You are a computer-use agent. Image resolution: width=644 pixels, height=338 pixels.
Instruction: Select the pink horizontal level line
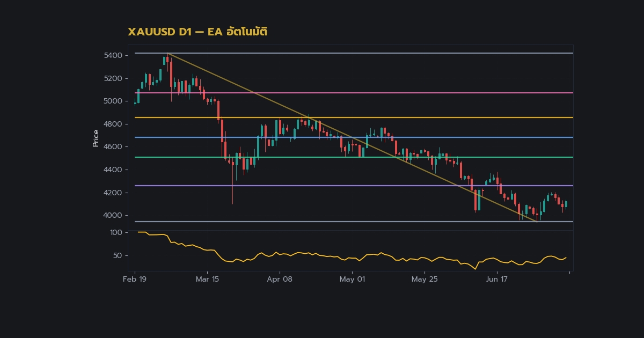354,93
